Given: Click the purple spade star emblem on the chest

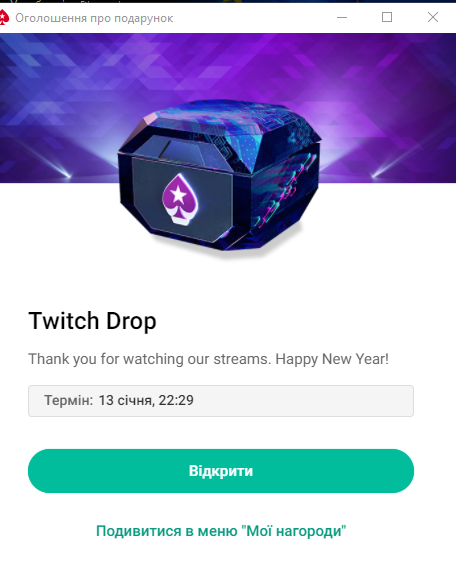Looking at the screenshot, I should (180, 199).
